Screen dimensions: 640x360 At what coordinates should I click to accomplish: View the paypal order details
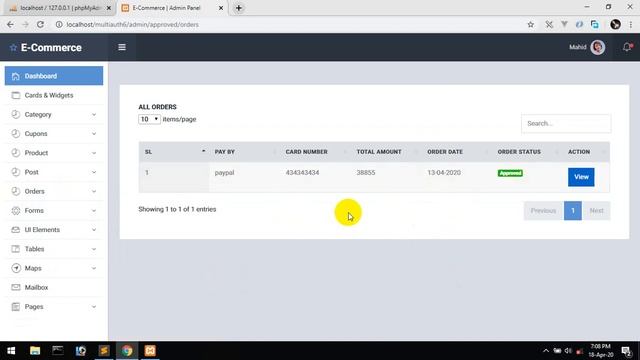click(x=581, y=177)
